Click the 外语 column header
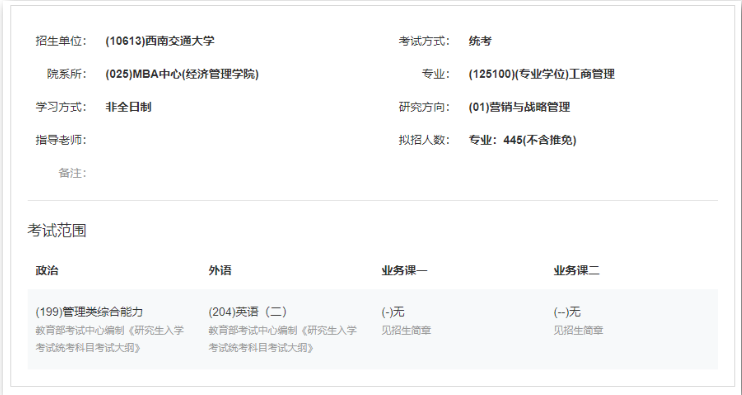742x395 pixels. (220, 271)
